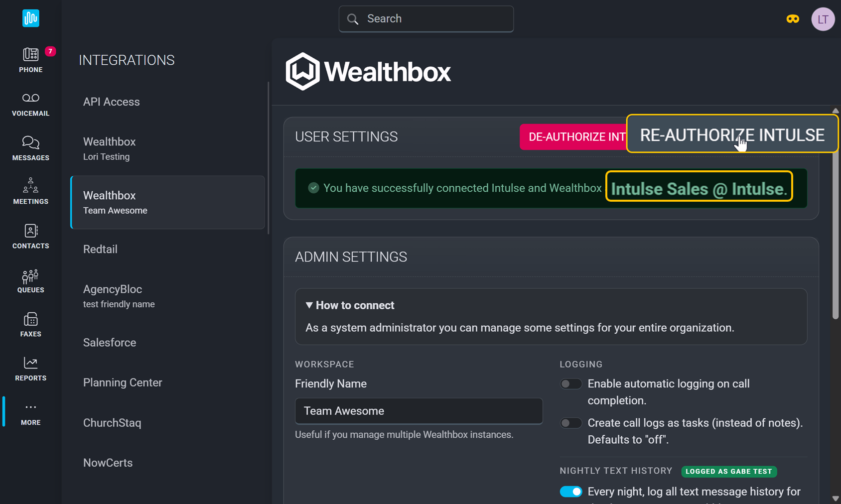Click Re-Authorize Intulse button
Image resolution: width=841 pixels, height=504 pixels.
pos(732,134)
